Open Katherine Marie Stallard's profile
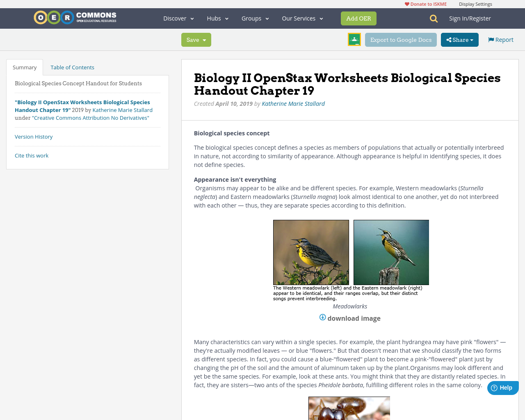525x420 pixels. click(293, 103)
